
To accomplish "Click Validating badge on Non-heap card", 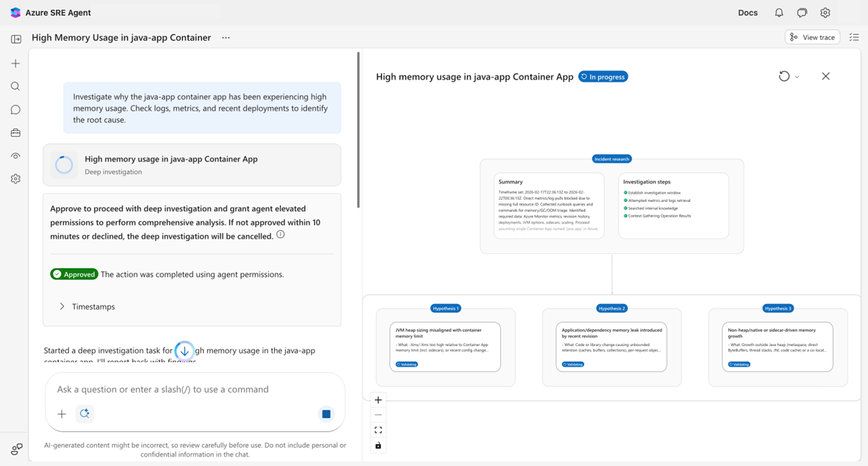I will click(740, 365).
